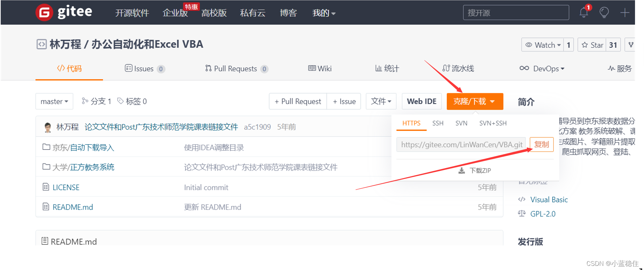Click the README.md panel header file icon
The width and height of the screenshot is (644, 270).
[x=44, y=241]
